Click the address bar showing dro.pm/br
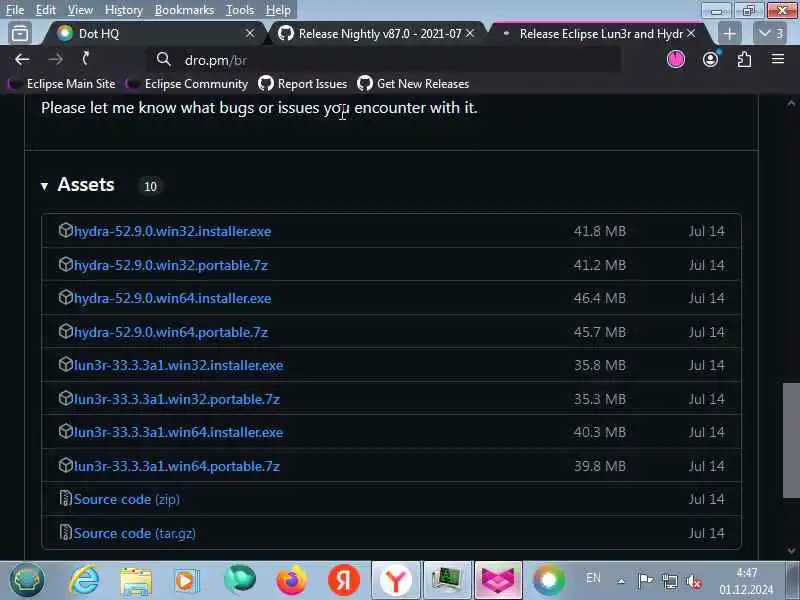This screenshot has height=600, width=800. click(x=384, y=60)
